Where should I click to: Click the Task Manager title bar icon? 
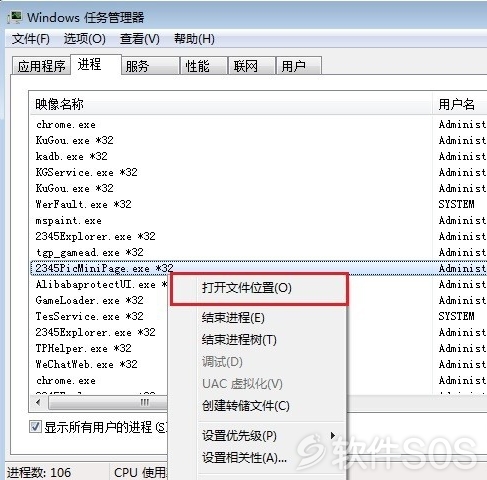click(x=15, y=17)
